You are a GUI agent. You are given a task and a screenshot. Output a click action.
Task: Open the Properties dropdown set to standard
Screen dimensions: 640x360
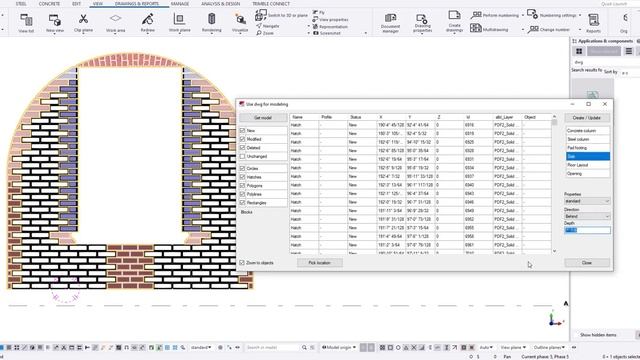(x=587, y=201)
